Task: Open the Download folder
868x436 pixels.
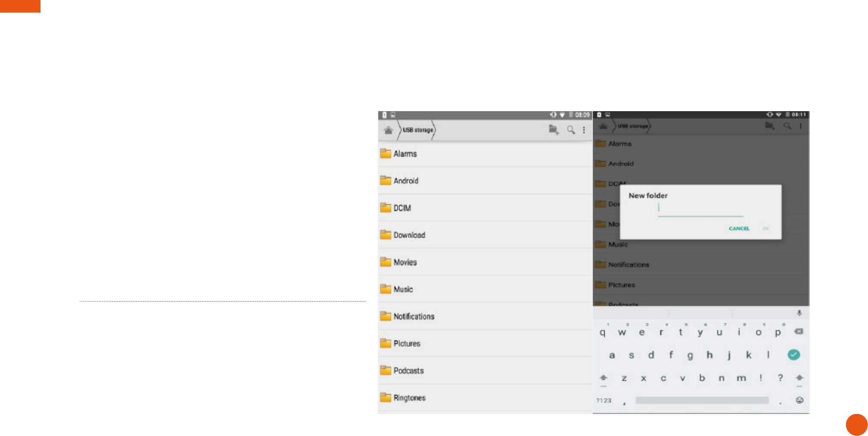Action: coord(485,235)
